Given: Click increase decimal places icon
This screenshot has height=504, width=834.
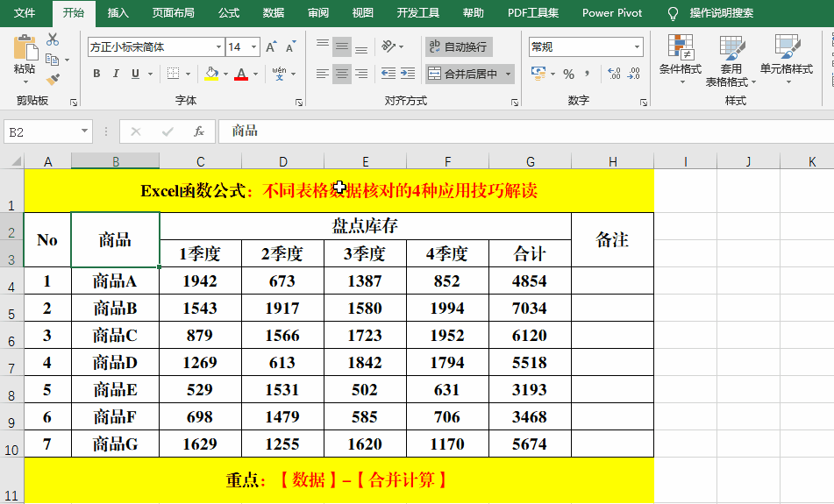Looking at the screenshot, I should click(614, 74).
